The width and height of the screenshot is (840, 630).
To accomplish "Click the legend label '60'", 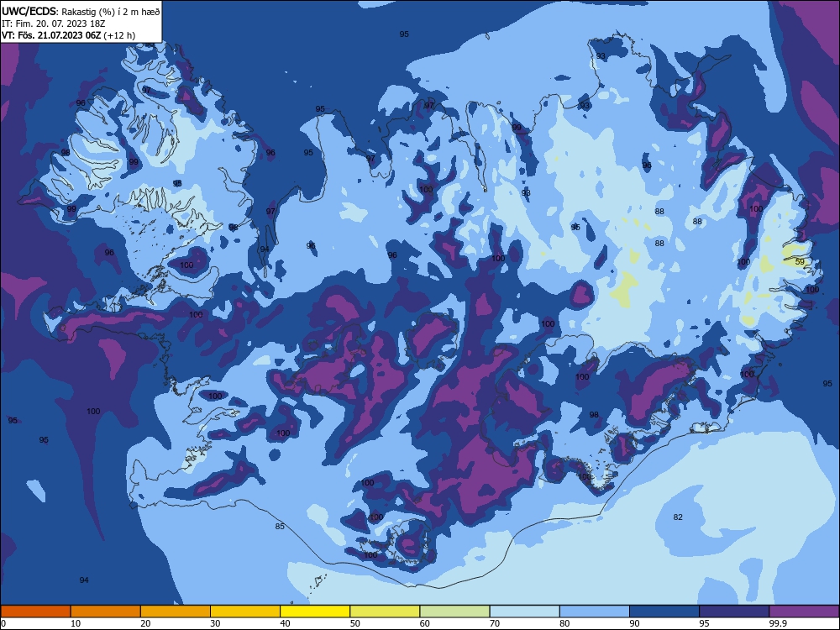I will tap(425, 623).
